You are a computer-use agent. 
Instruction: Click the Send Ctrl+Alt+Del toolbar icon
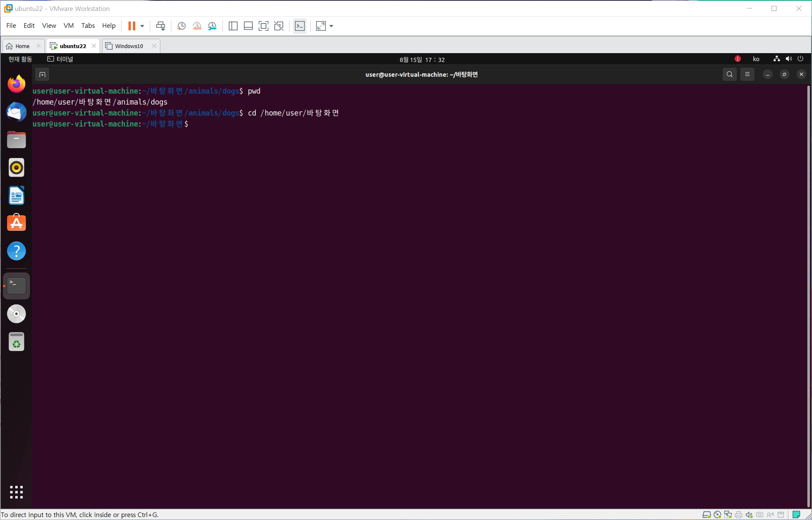click(160, 26)
